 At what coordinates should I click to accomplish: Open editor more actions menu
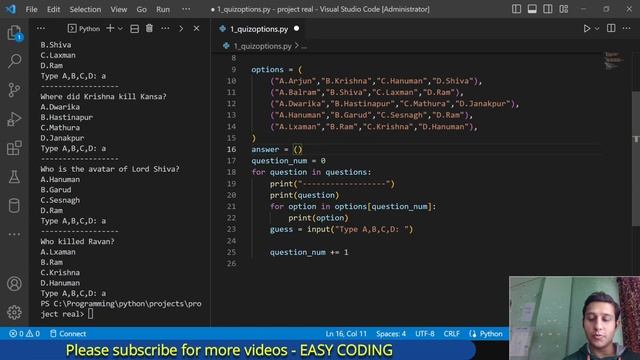[x=627, y=28]
